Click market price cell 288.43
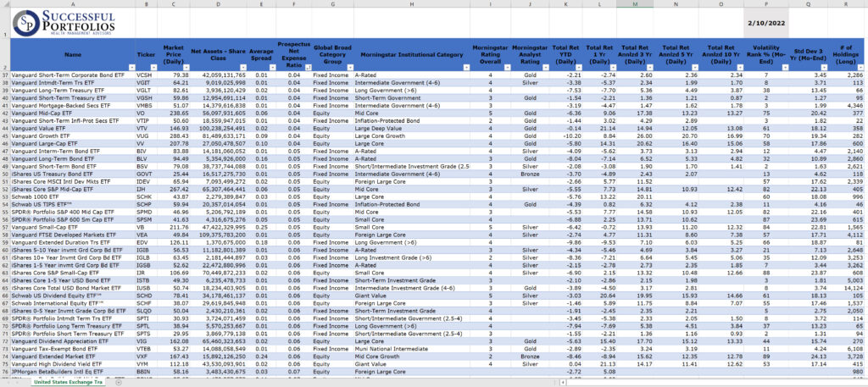The height and width of the screenshot is (387, 868). point(174,135)
